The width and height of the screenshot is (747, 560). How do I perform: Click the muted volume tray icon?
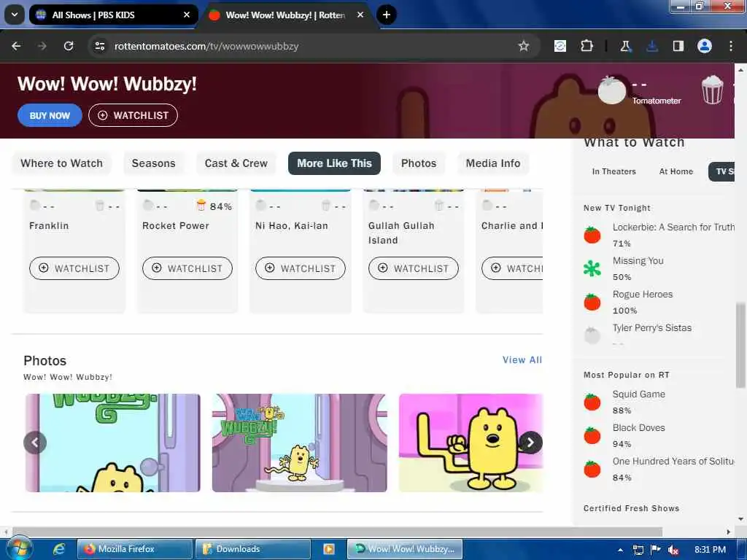click(673, 550)
